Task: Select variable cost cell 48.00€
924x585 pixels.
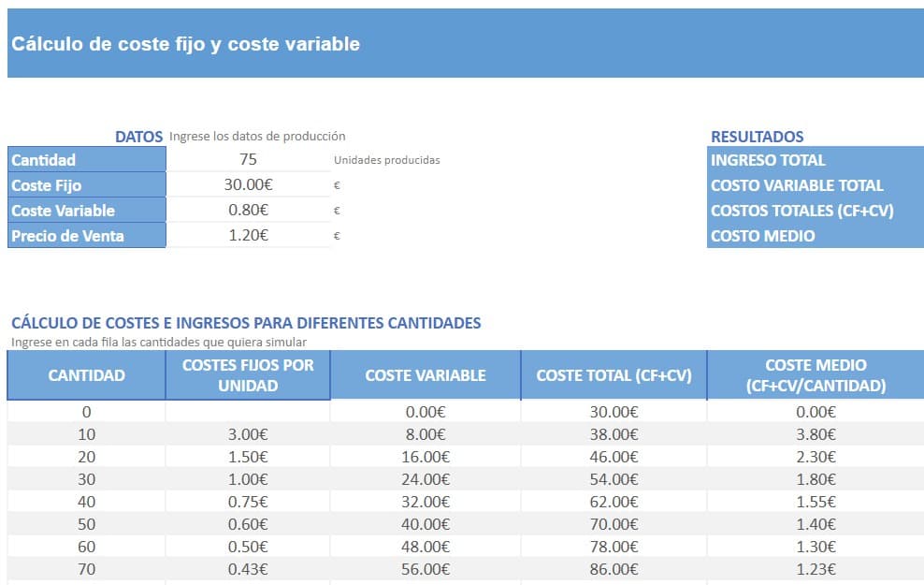Action: point(426,546)
